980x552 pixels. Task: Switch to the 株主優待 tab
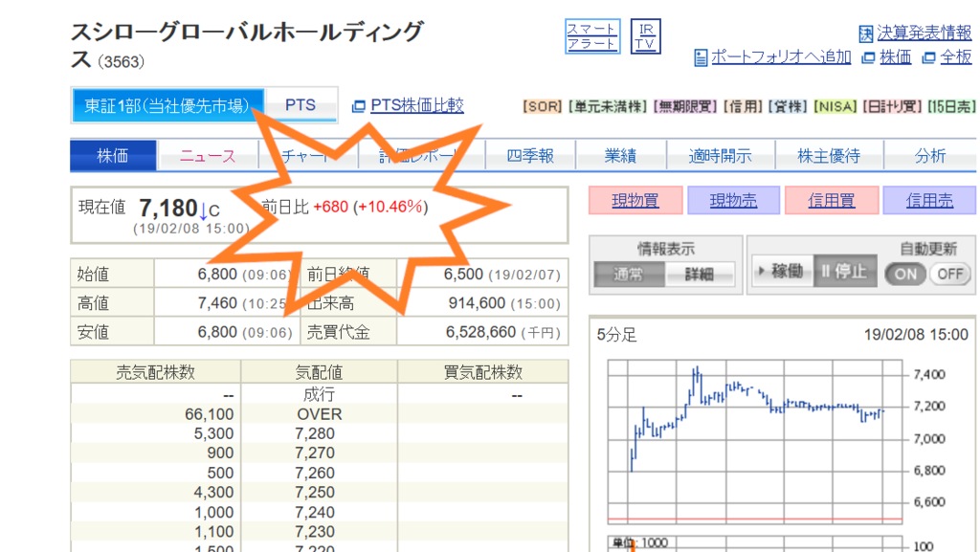click(829, 156)
